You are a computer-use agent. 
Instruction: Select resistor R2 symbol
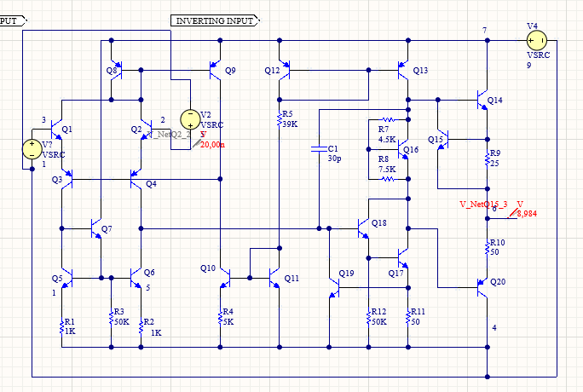tap(141, 327)
